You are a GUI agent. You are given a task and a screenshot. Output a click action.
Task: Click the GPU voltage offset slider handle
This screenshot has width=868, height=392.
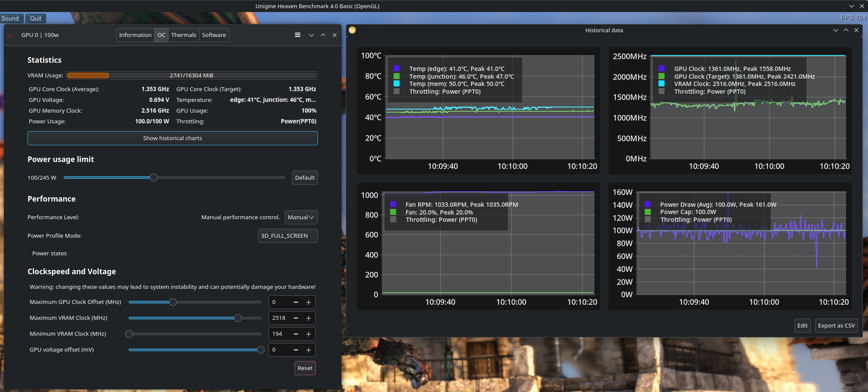point(261,350)
